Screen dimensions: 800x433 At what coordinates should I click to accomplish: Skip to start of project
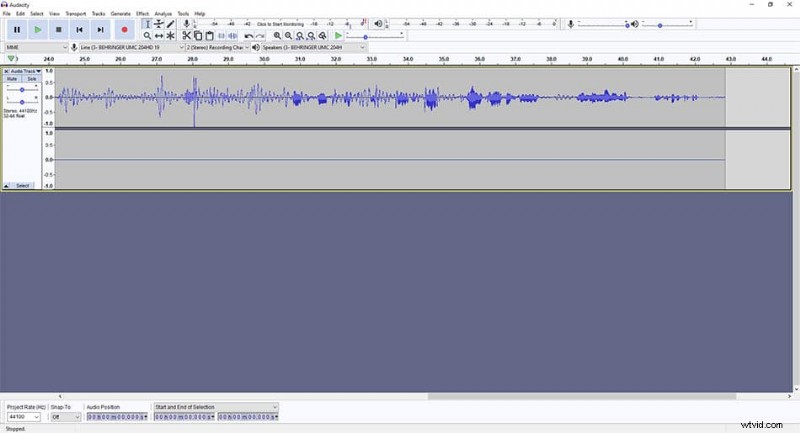pyautogui.click(x=80, y=30)
